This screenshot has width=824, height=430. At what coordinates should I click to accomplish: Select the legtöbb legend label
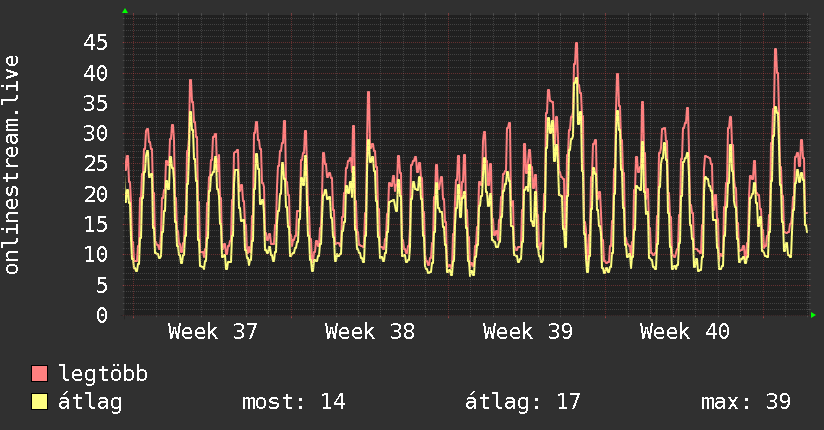click(103, 374)
